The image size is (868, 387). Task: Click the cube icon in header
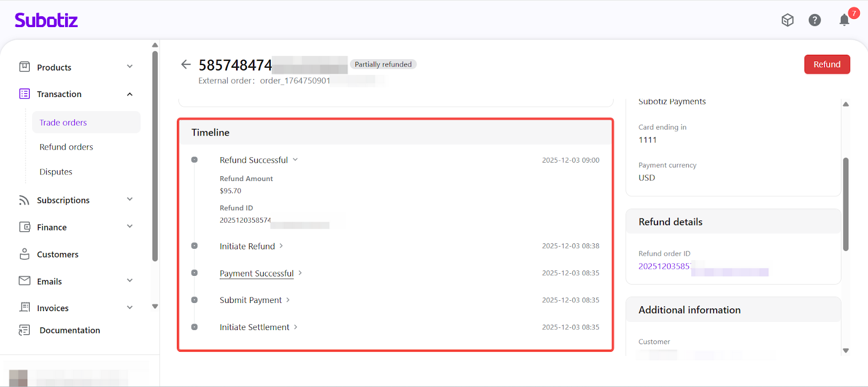(787, 20)
